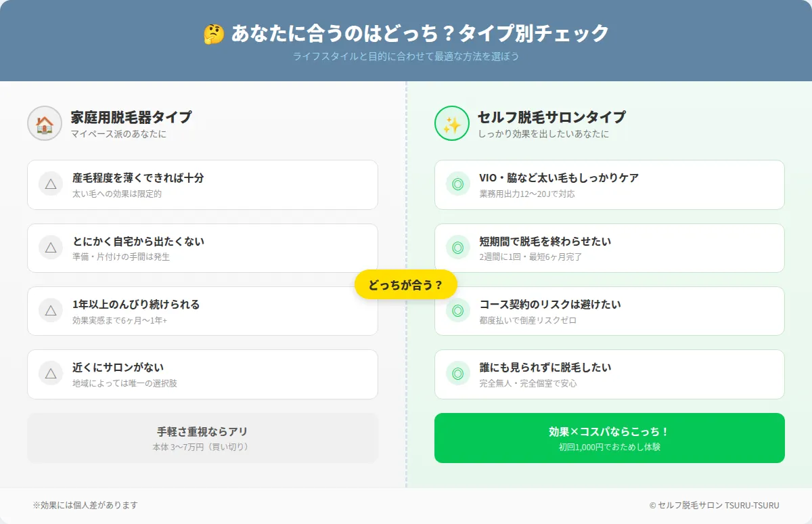Click the VIO・脇など太い毛もしっかりケア card title
Screen dimensions: 812x524
[559, 178]
